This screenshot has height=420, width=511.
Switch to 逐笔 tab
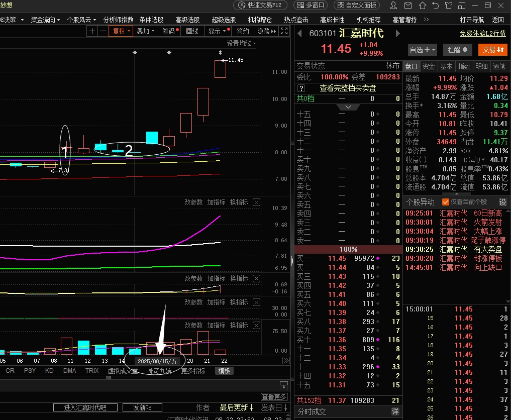click(x=499, y=66)
